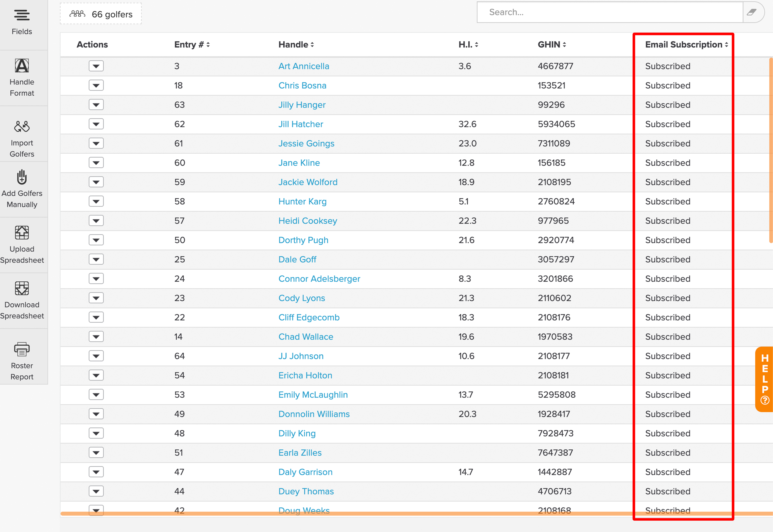773x532 pixels.
Task: Click the 66 golfers count badge
Action: tap(101, 14)
